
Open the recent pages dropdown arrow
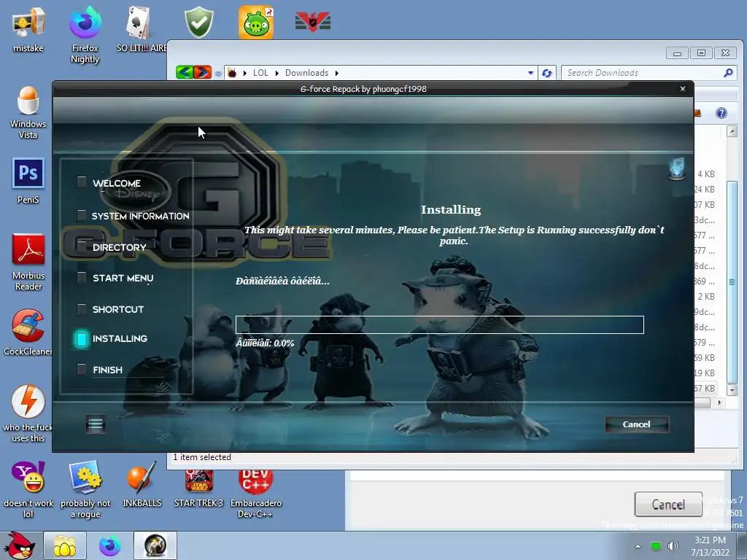pos(217,74)
